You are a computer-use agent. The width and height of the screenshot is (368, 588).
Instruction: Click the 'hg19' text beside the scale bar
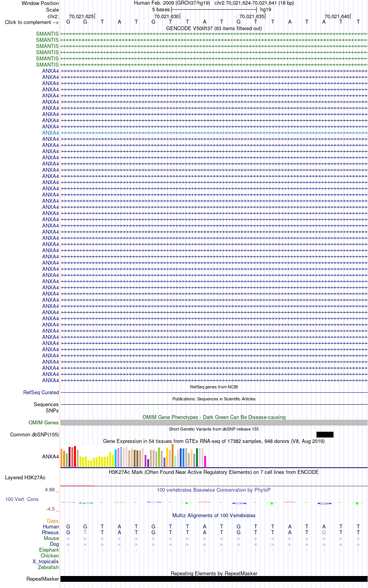266,10
